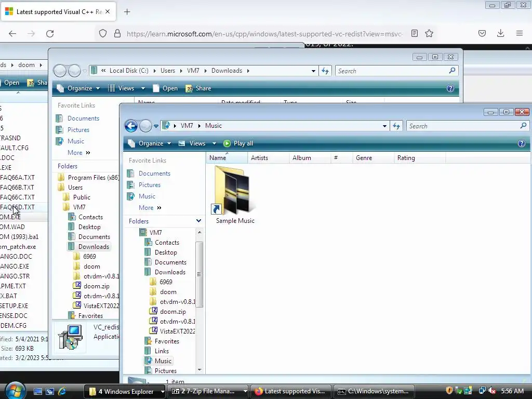Open Organize menu in Downloads window
The width and height of the screenshot is (532, 399).
click(78, 88)
